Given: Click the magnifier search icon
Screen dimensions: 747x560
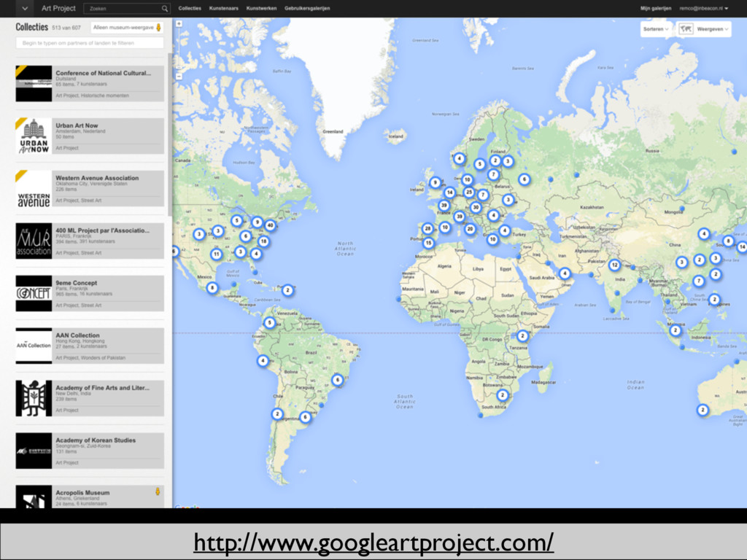Looking at the screenshot, I should tap(165, 9).
